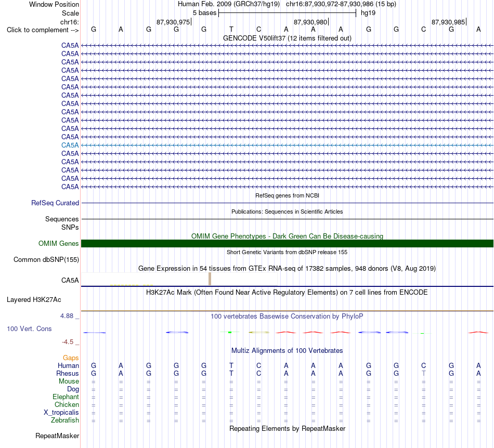Click the Dog alignment row label
The image size is (494, 448).
coord(73,389)
